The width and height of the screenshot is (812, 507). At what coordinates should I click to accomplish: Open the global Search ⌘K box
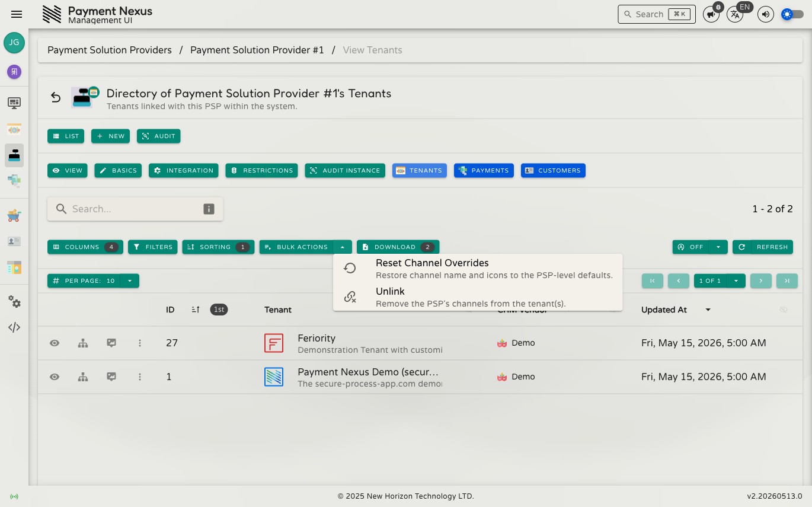coord(657,14)
